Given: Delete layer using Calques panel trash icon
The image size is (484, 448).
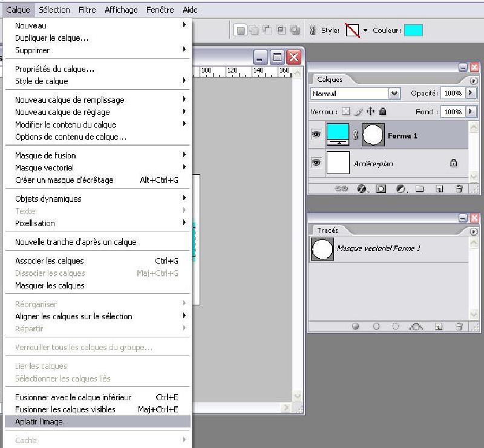Looking at the screenshot, I should point(459,189).
